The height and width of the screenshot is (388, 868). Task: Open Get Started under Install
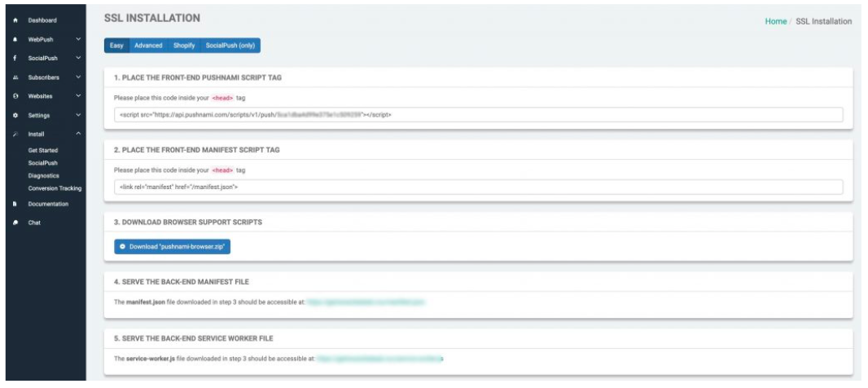click(43, 151)
